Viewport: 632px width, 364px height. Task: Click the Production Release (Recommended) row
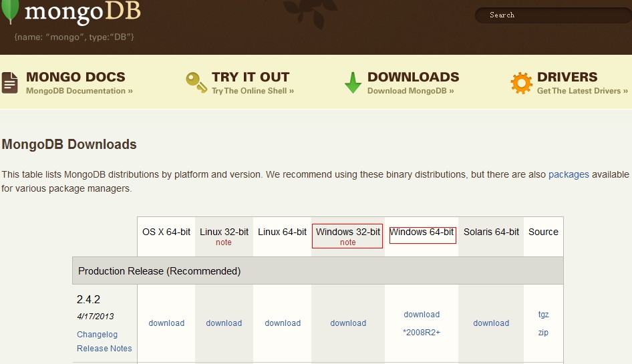click(x=317, y=271)
